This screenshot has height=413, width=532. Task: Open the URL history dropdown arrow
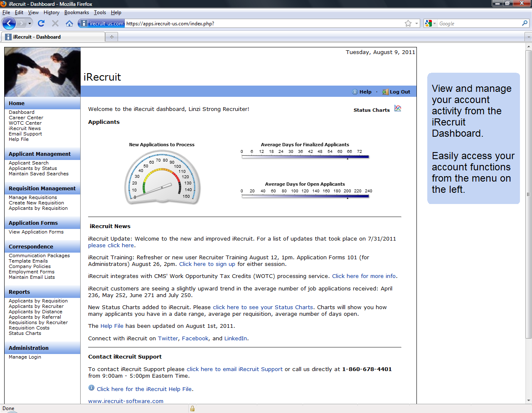(417, 23)
